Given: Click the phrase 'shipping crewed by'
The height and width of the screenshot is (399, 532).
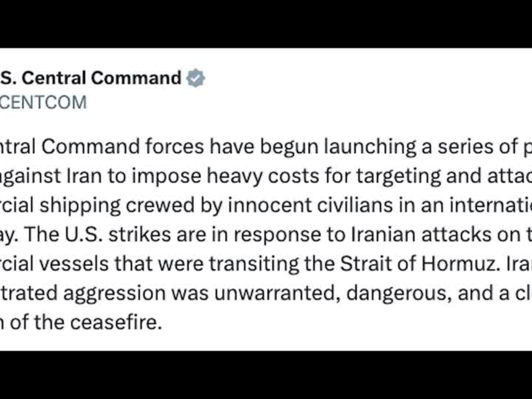Looking at the screenshot, I should (x=131, y=205).
